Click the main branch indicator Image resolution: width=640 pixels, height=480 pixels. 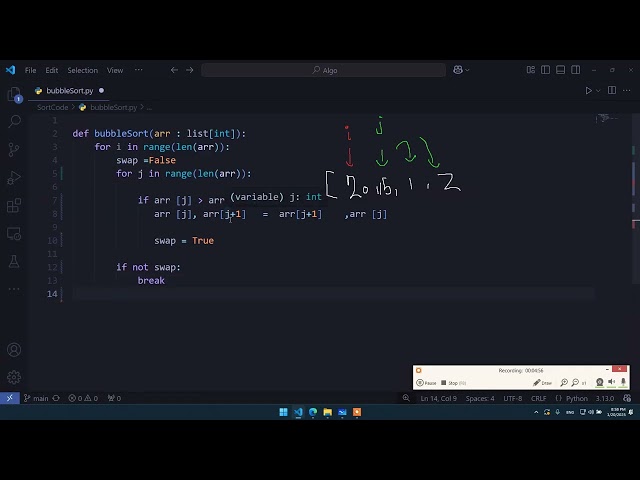[x=36, y=398]
